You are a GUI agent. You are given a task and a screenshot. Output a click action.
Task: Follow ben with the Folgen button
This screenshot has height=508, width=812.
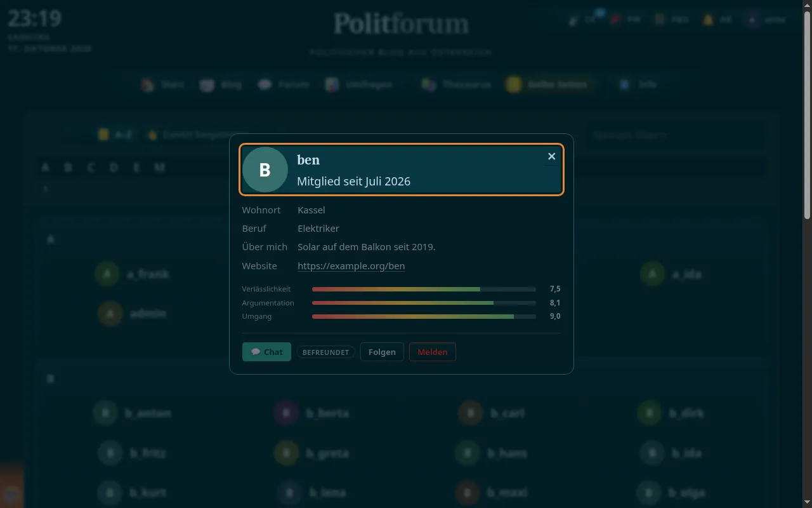pos(382,352)
